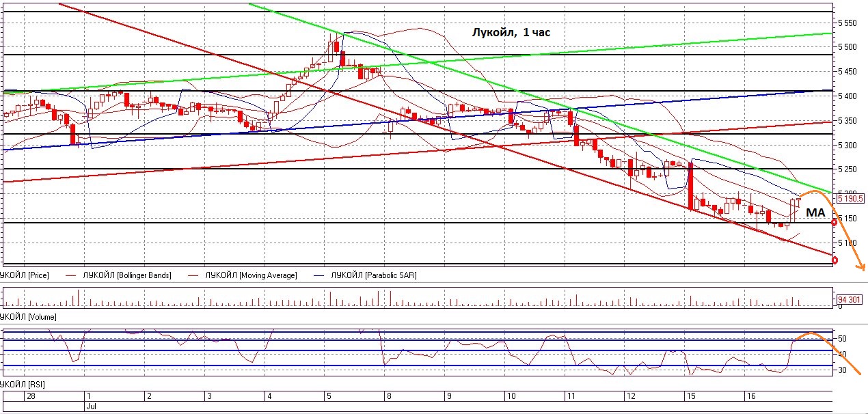Click date label 15 on time axis

690,396
